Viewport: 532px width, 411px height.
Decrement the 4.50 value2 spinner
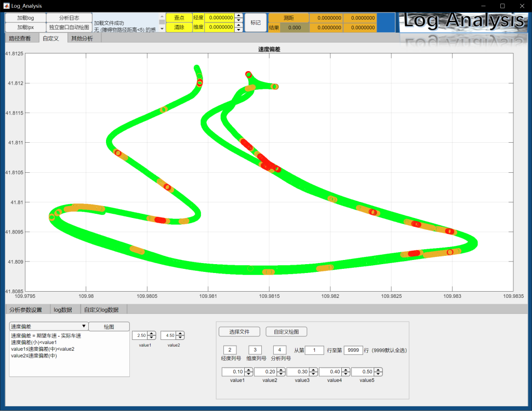tap(180, 338)
